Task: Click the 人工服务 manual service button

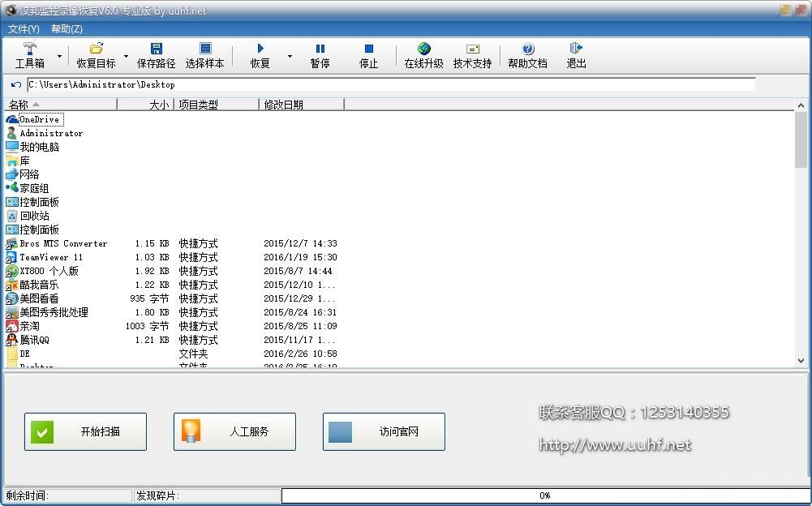Action: click(234, 431)
